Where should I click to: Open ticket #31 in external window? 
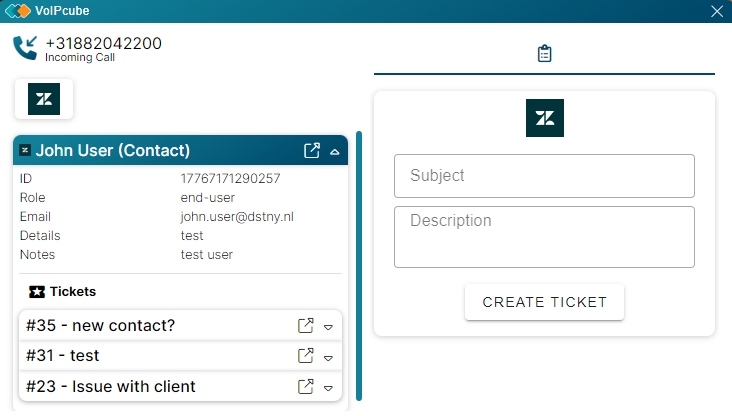click(x=307, y=356)
